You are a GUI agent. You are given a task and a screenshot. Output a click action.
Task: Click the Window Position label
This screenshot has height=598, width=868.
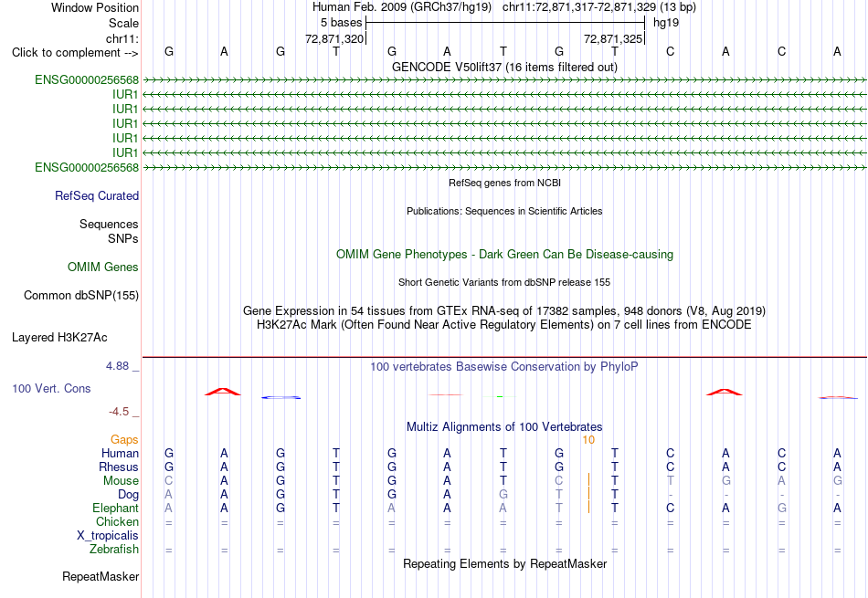pyautogui.click(x=95, y=7)
